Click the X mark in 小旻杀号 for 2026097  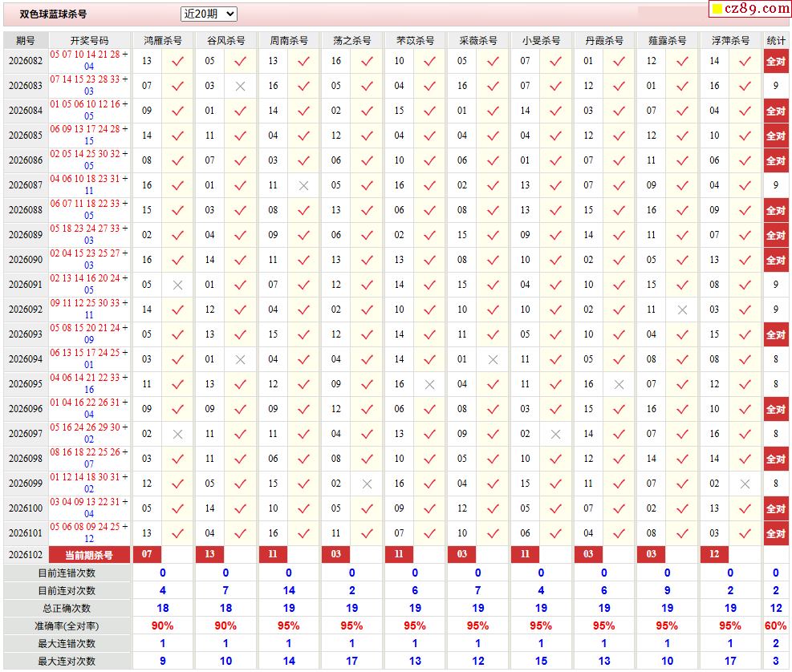tap(555, 434)
